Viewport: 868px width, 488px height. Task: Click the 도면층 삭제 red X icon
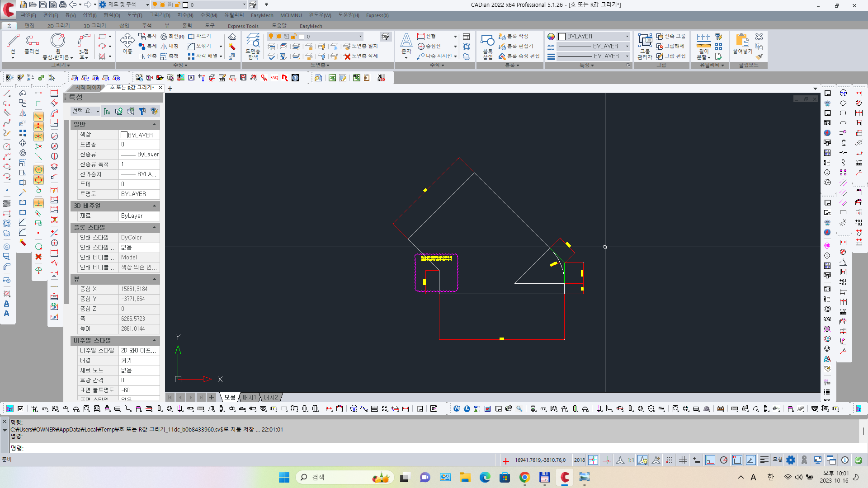347,56
